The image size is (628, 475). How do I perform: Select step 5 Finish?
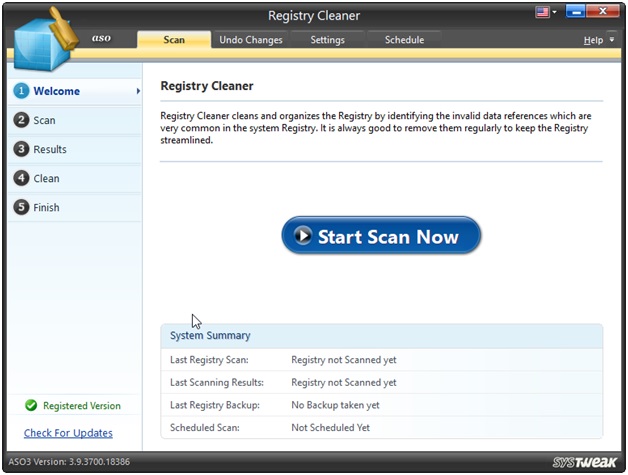pos(46,207)
